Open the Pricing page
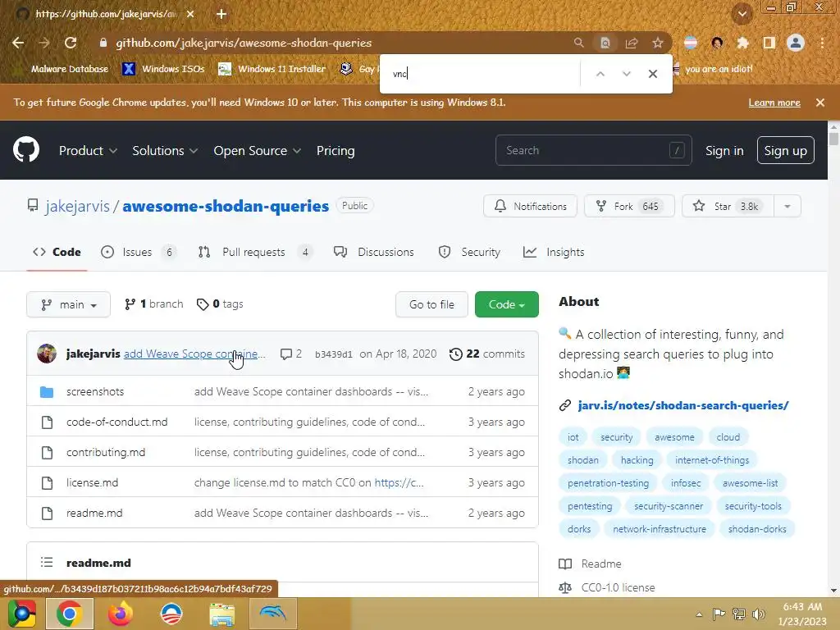The height and width of the screenshot is (630, 840). coord(336,151)
